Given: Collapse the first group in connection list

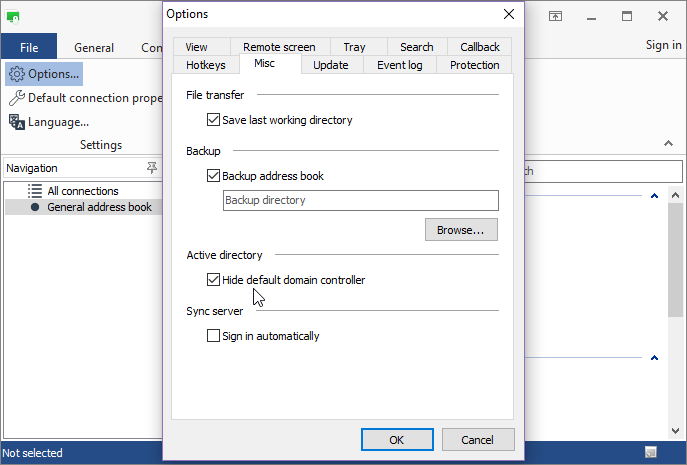Looking at the screenshot, I should pos(654,196).
